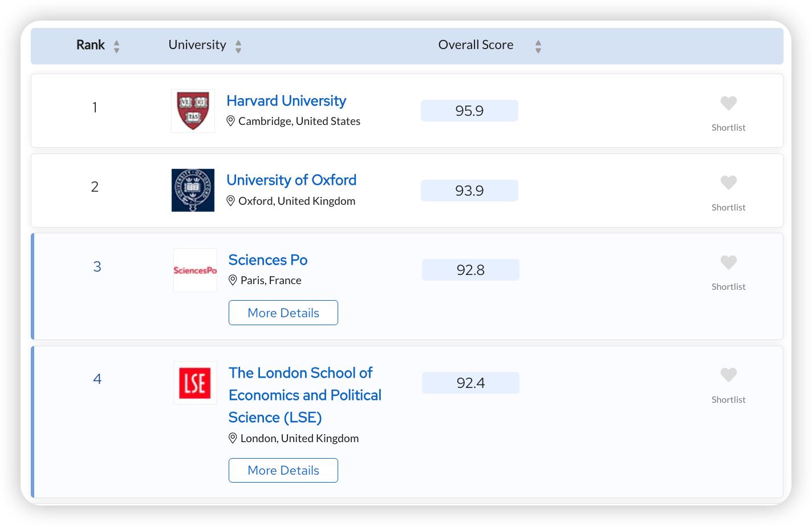Click the 95.9 overall score badge
The image size is (812, 526).
pos(469,111)
